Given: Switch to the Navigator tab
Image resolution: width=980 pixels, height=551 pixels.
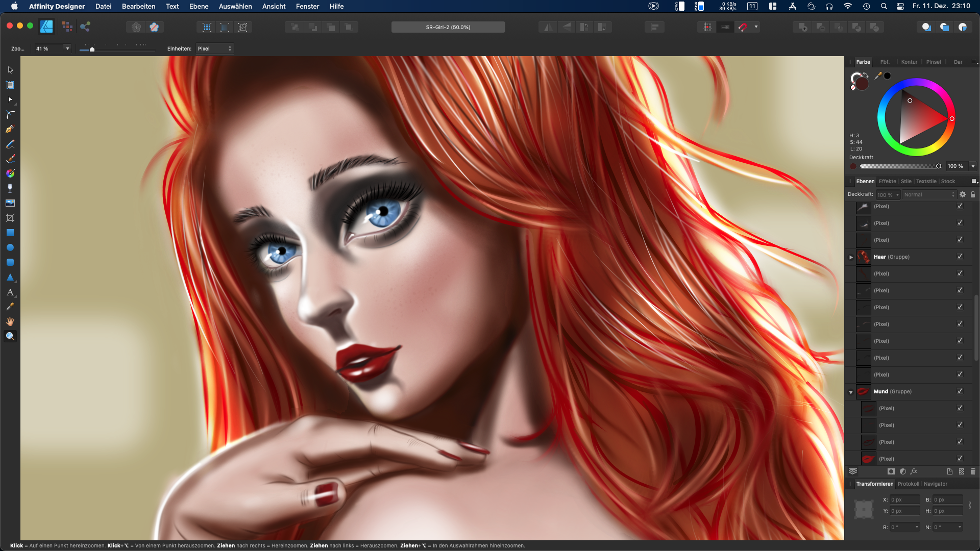Looking at the screenshot, I should pos(935,484).
